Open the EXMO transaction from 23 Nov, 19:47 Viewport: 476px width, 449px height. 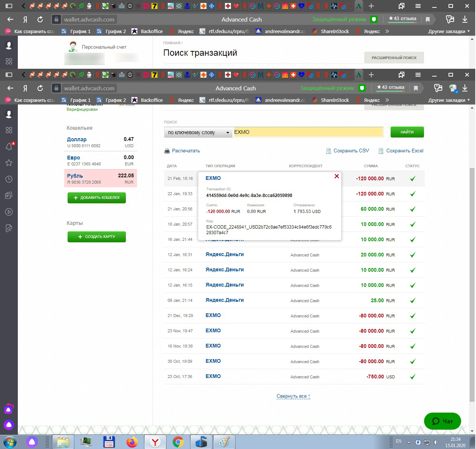pos(213,330)
